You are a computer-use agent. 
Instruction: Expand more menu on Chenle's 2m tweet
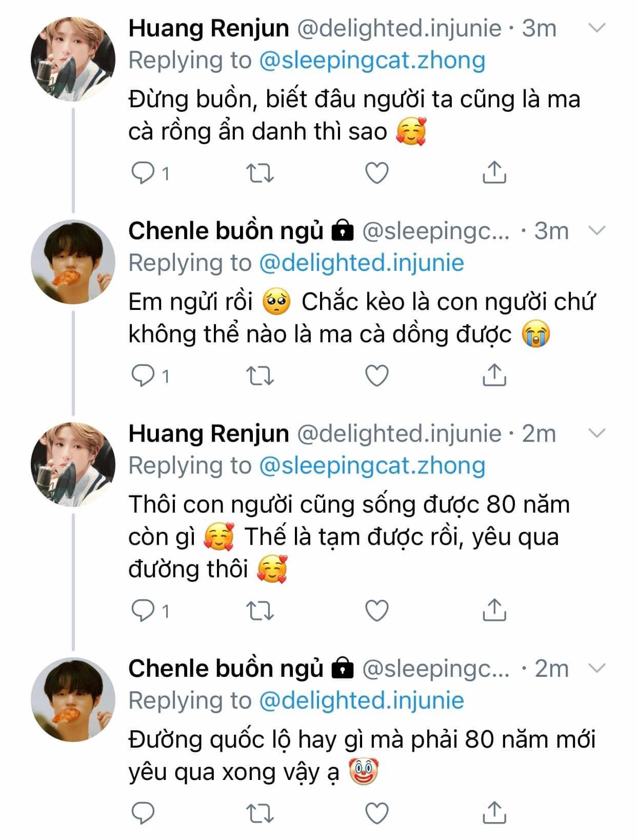pyautogui.click(x=596, y=668)
